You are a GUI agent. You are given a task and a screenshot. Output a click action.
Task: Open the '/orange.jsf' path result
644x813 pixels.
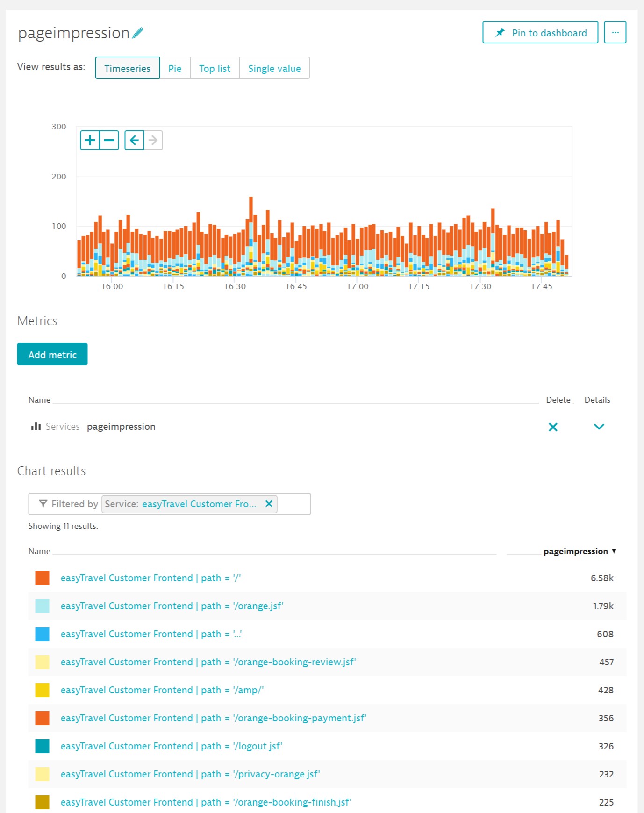tap(172, 606)
